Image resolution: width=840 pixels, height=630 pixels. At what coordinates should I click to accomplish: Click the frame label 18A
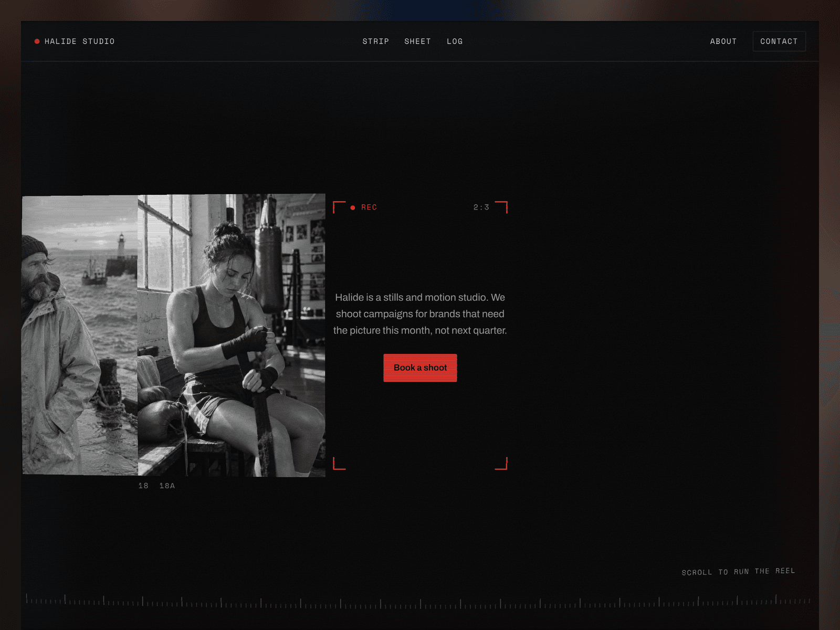[x=167, y=486]
